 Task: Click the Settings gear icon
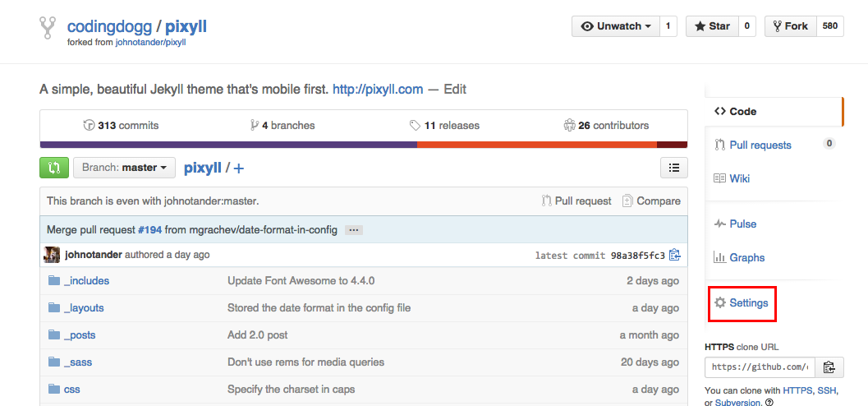click(719, 303)
